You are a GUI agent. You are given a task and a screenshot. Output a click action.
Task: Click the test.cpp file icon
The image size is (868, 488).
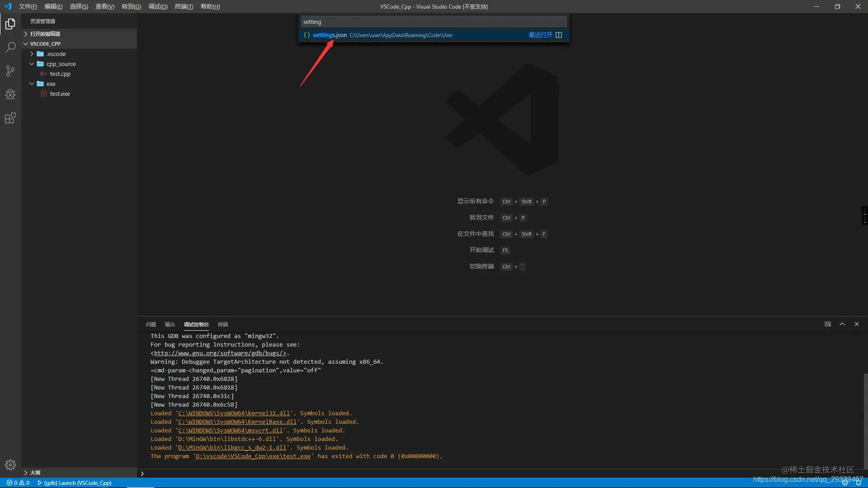(x=43, y=74)
